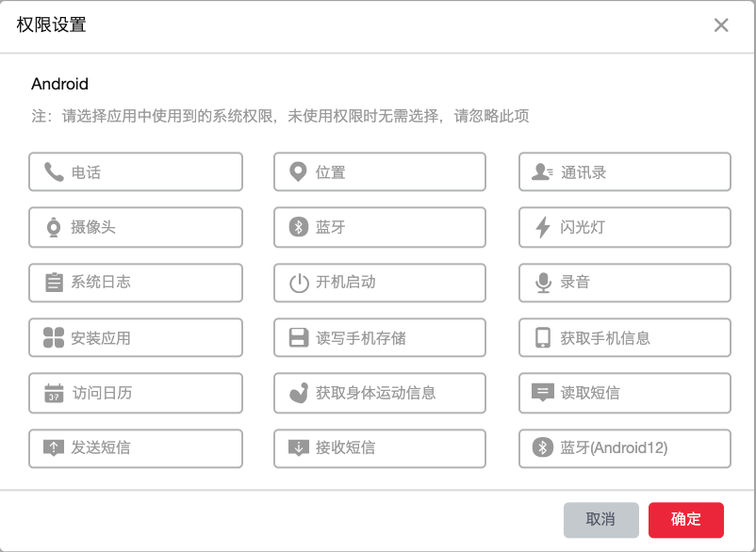Click the camera icon beside 摄像头
756x552 pixels.
click(54, 227)
